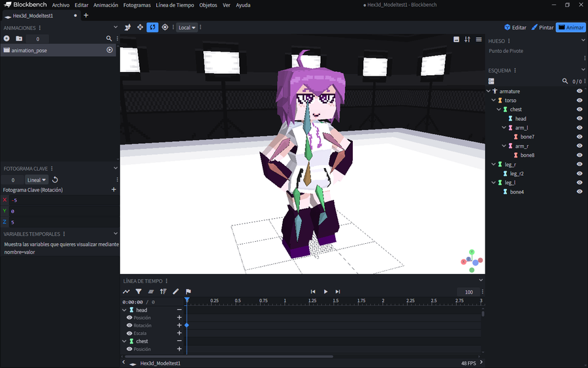The height and width of the screenshot is (368, 588).
Task: Open new tab with plus button
Action: [86, 16]
